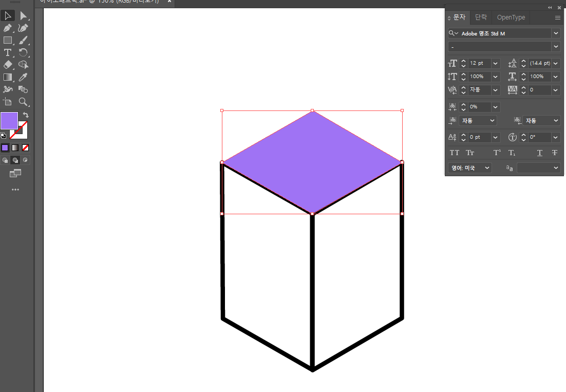Select the Direct Selection tool
This screenshot has width=566, height=392.
25,15
